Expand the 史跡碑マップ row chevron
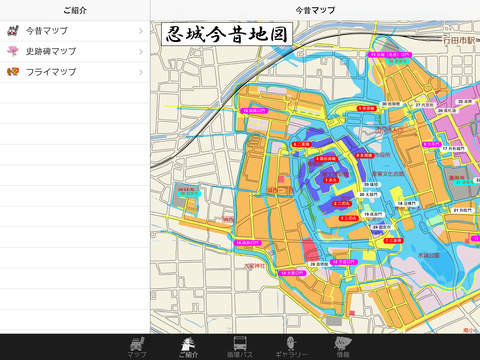 click(141, 52)
